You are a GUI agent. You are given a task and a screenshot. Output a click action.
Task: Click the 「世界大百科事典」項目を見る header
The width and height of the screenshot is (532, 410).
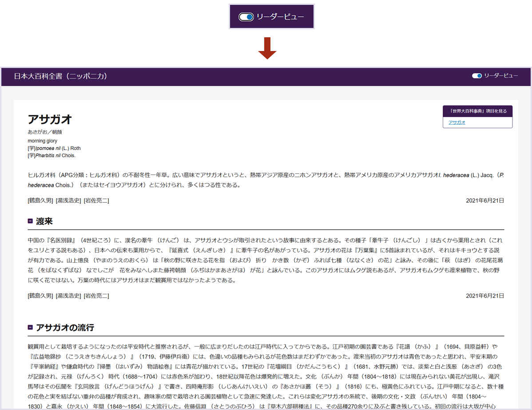click(477, 111)
